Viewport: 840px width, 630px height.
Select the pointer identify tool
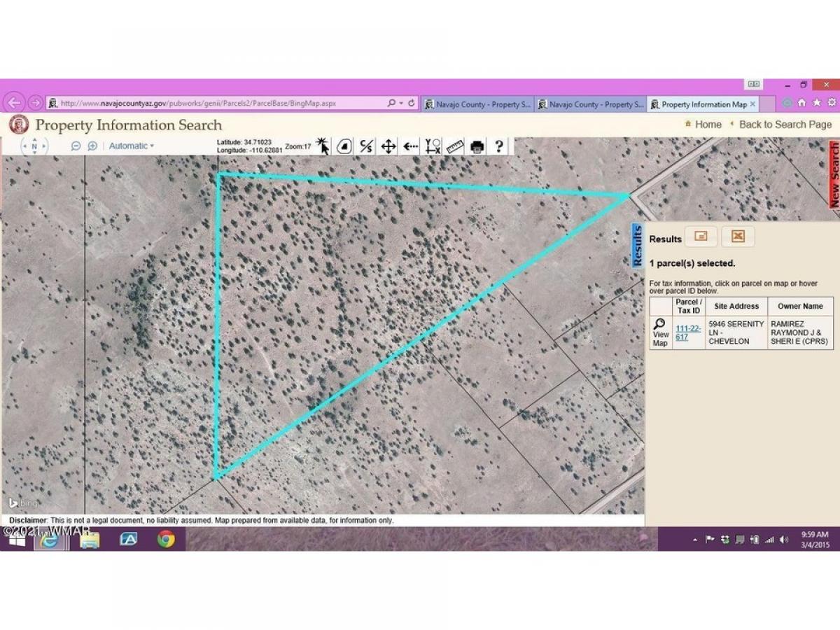(323, 146)
